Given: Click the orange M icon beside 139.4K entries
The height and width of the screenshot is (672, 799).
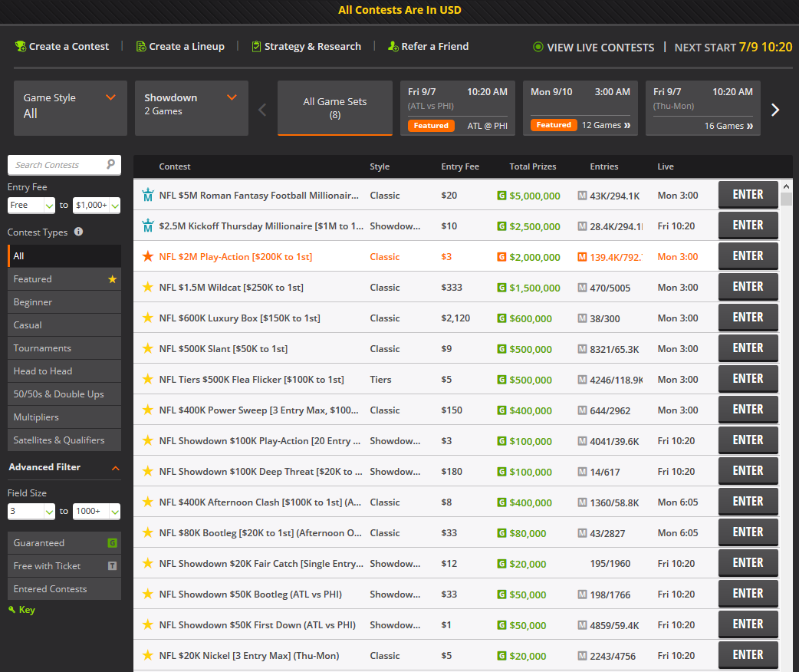Looking at the screenshot, I should click(582, 257).
